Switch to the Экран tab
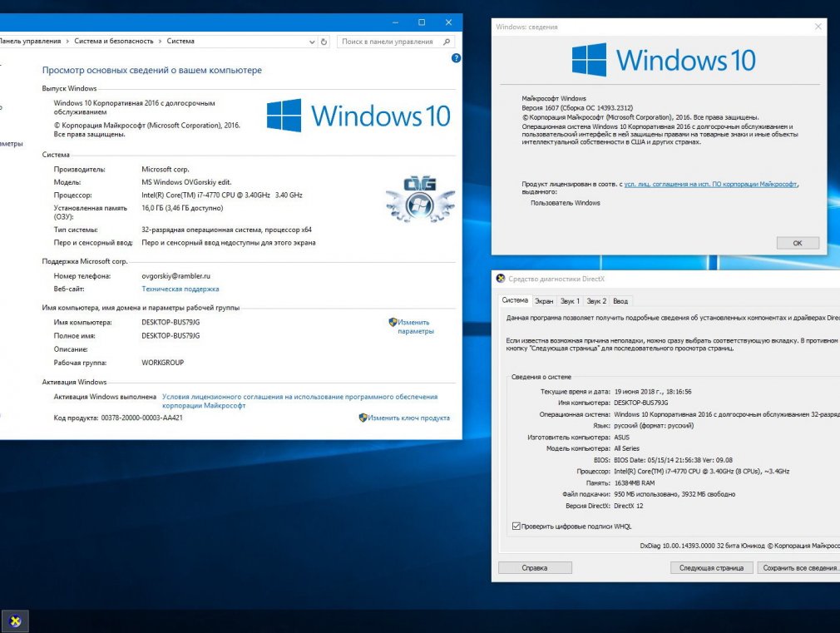Screen dimensions: 840x633 point(544,301)
